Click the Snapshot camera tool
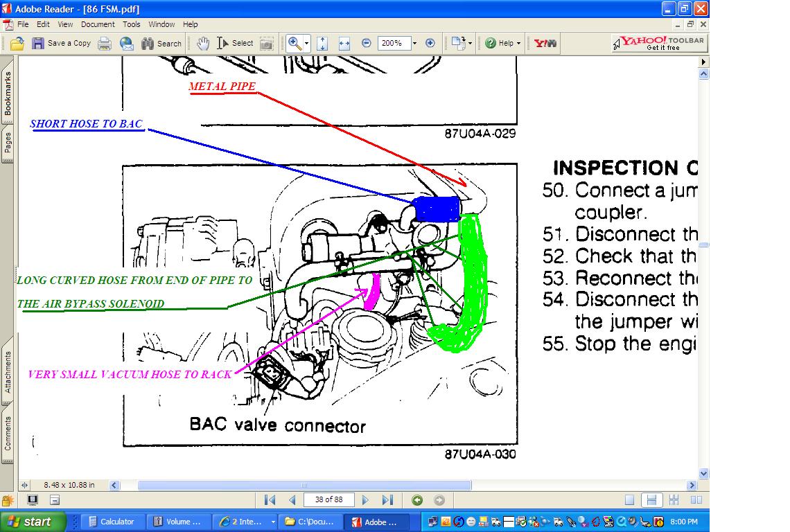This screenshot has height=532, width=790. click(x=266, y=44)
